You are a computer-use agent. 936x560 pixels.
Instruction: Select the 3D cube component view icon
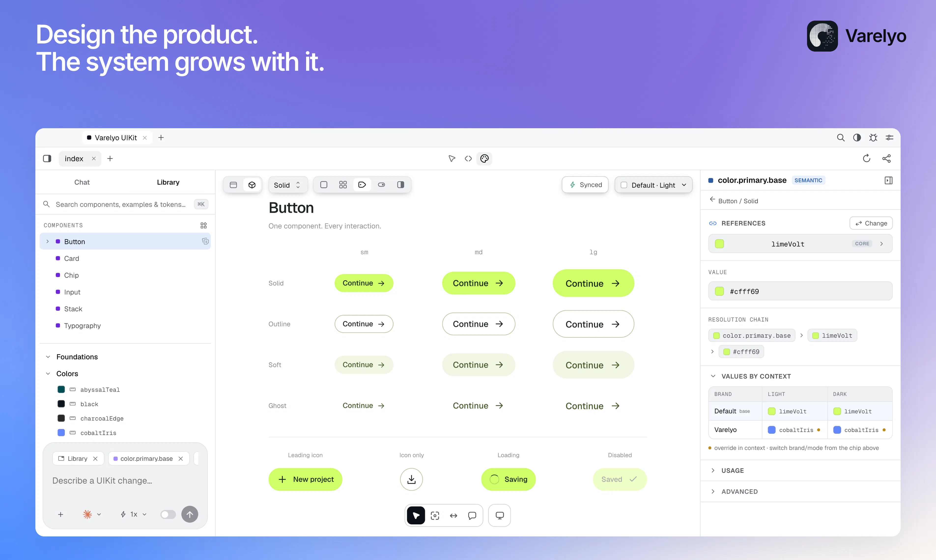pyautogui.click(x=252, y=185)
